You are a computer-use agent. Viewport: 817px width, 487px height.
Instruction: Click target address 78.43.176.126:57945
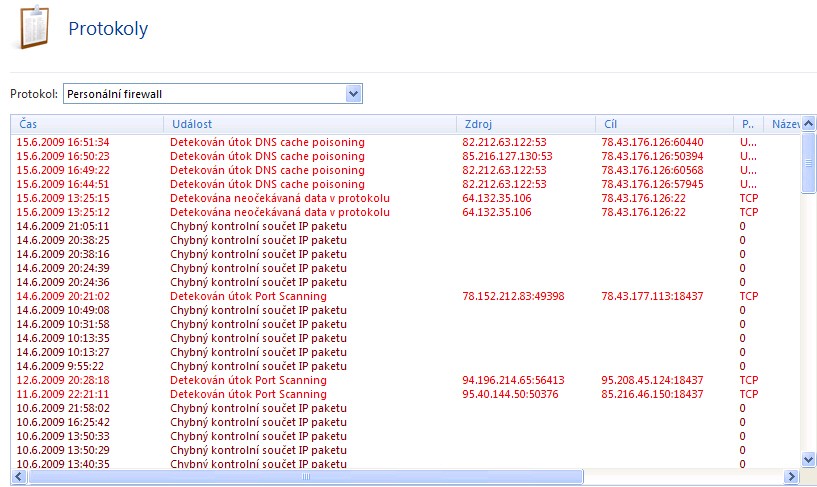(x=652, y=184)
